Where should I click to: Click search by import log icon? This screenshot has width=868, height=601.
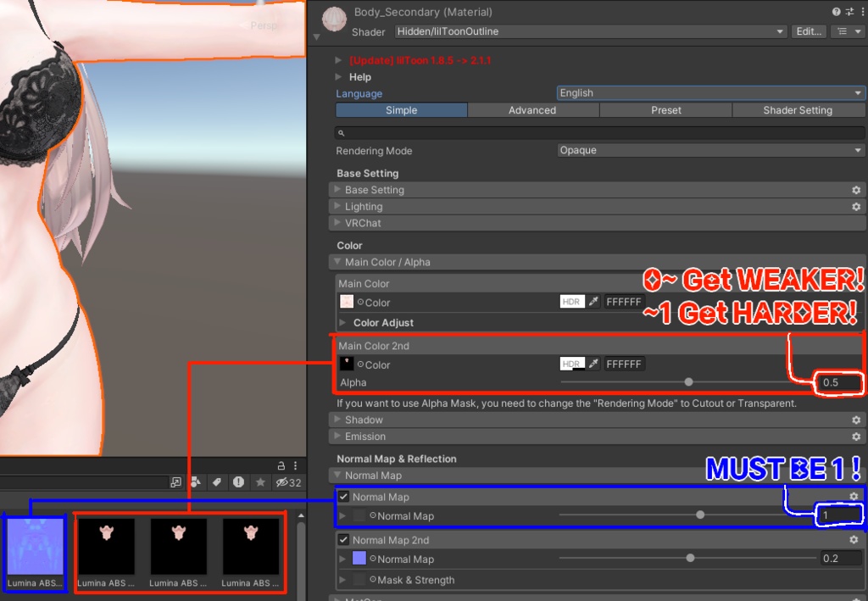[238, 482]
